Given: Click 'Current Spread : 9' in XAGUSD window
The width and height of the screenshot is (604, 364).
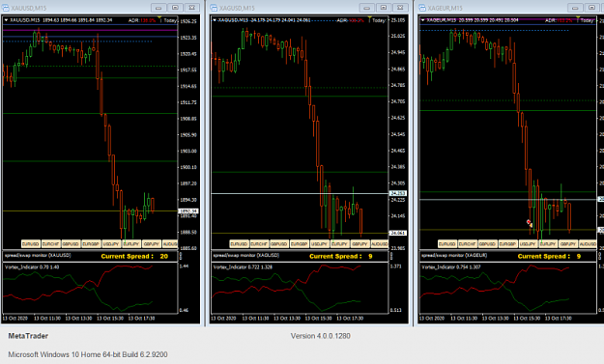Looking at the screenshot, I should pyautogui.click(x=341, y=256).
